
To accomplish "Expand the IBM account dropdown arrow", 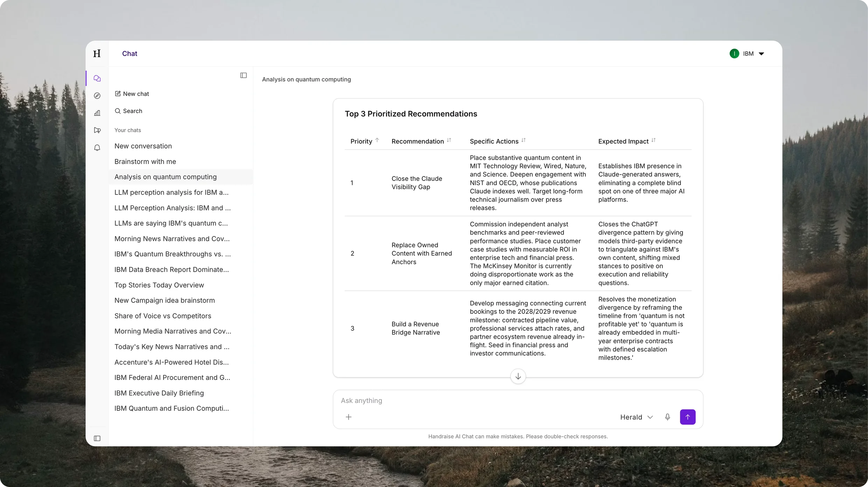I will 761,54.
